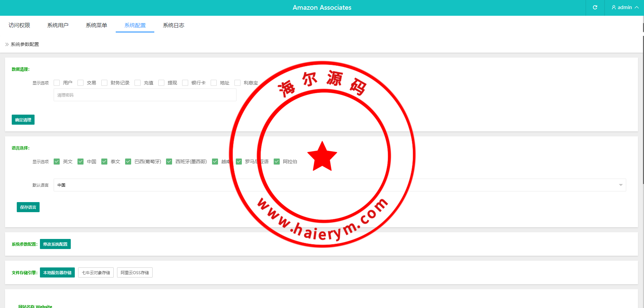Select the 系统日志 tab

[x=173, y=25]
